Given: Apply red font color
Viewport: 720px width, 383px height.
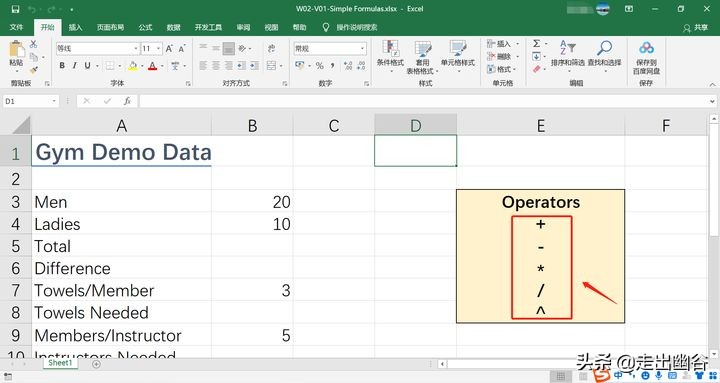Looking at the screenshot, I should (153, 66).
